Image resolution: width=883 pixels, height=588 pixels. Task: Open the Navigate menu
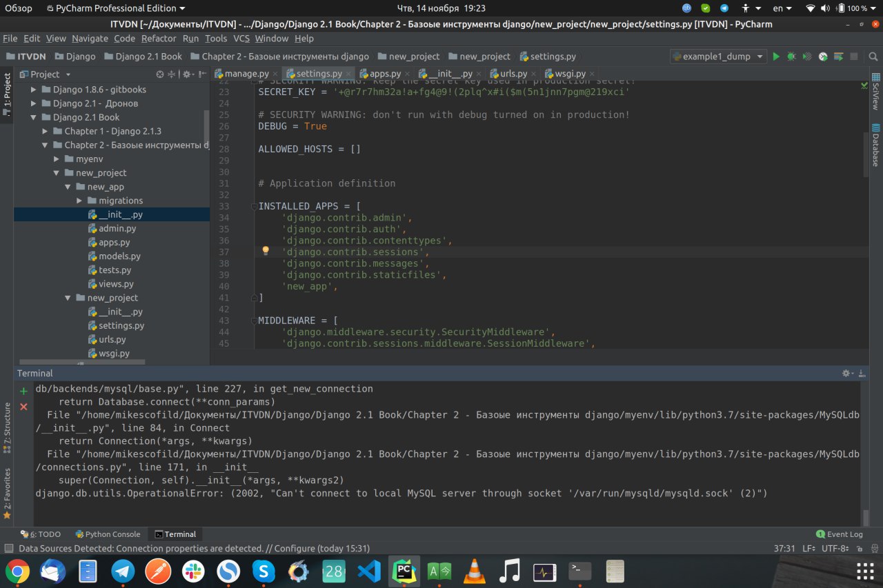90,39
